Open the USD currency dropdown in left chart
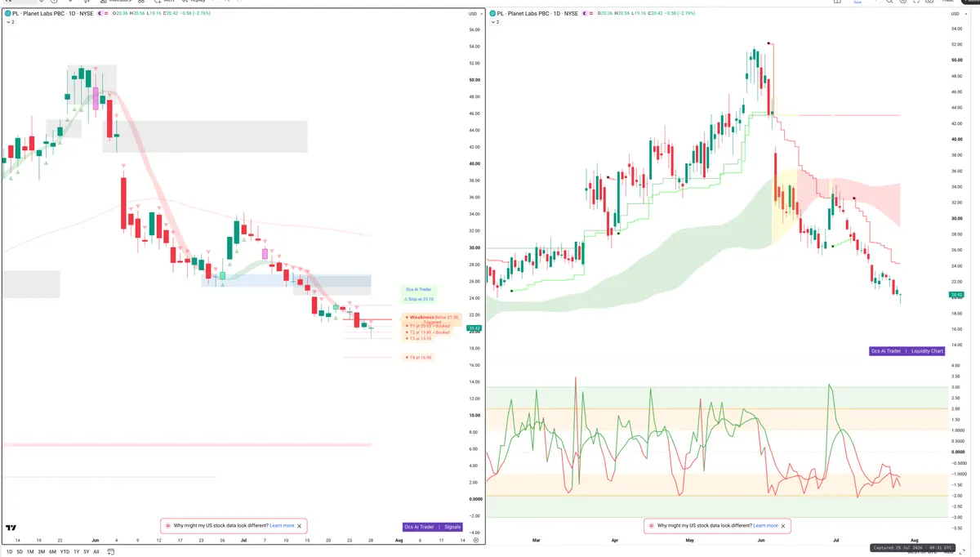The image size is (980, 557). [474, 14]
